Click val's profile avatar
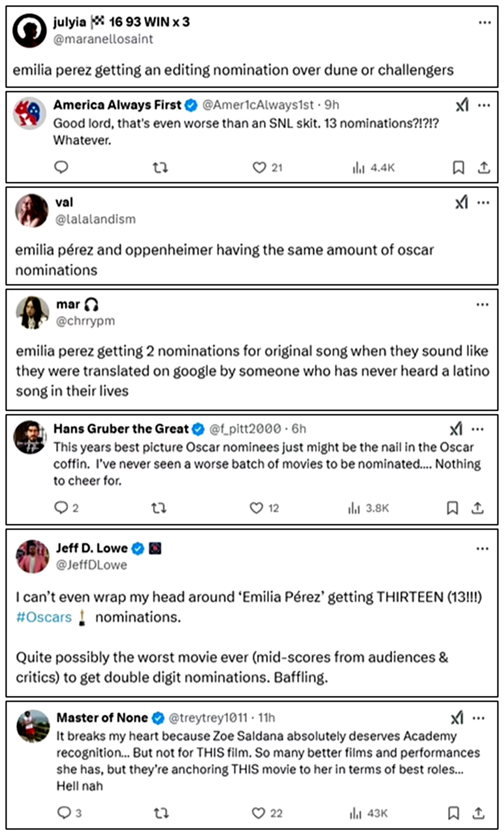504x834 pixels. (x=32, y=211)
